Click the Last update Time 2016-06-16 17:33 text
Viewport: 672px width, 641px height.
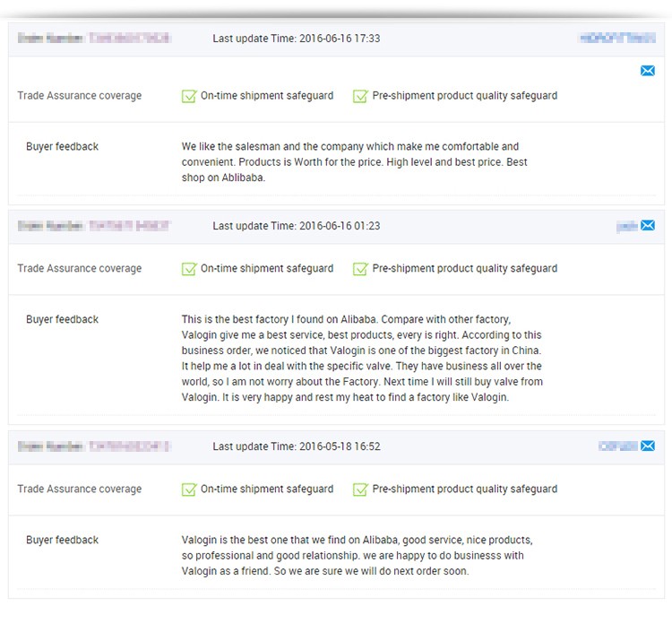pos(296,39)
